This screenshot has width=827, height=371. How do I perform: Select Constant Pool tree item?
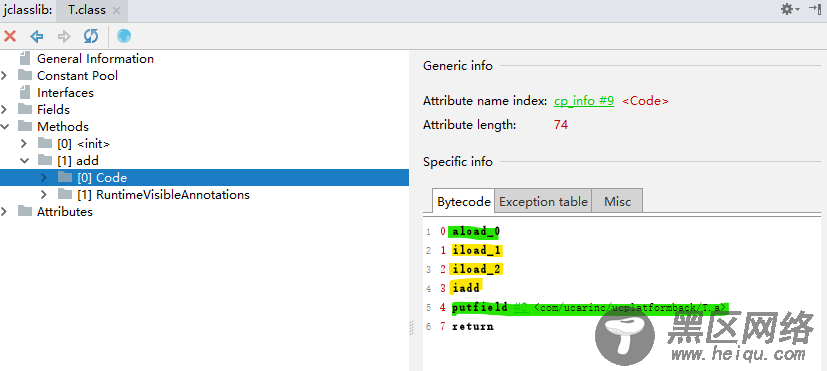point(78,75)
